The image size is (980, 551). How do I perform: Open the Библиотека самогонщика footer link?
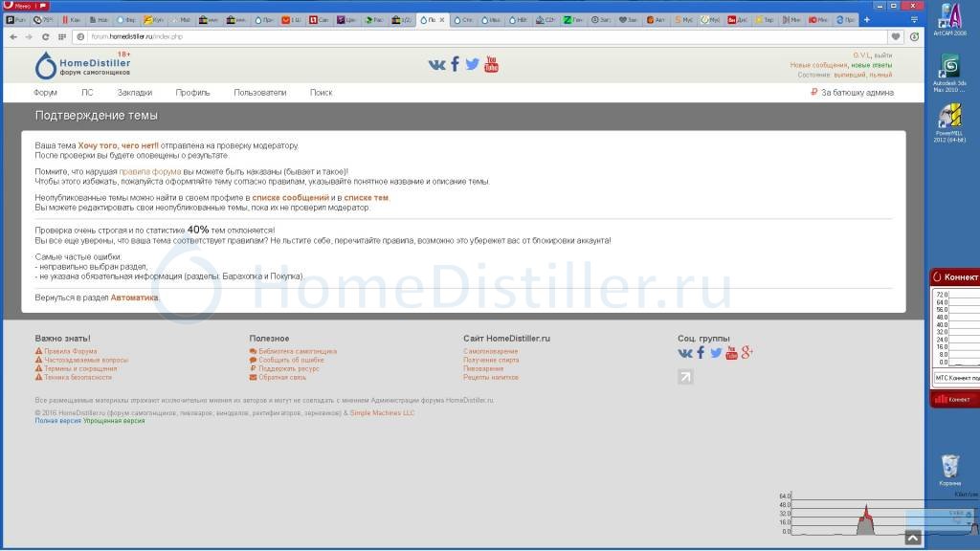pyautogui.click(x=298, y=351)
